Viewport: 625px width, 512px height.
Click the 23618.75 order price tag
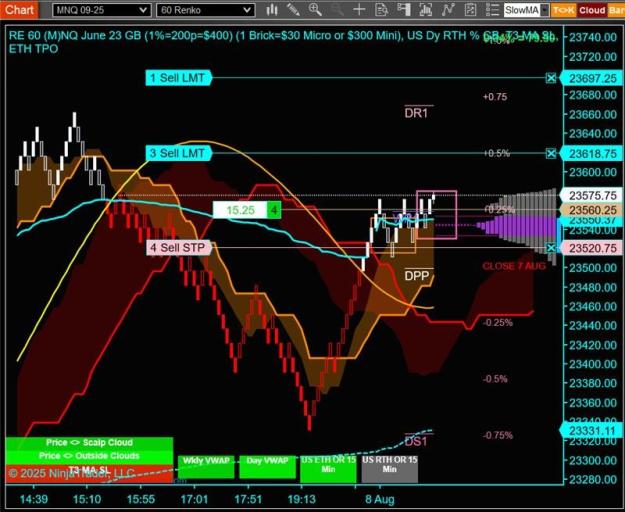(592, 154)
